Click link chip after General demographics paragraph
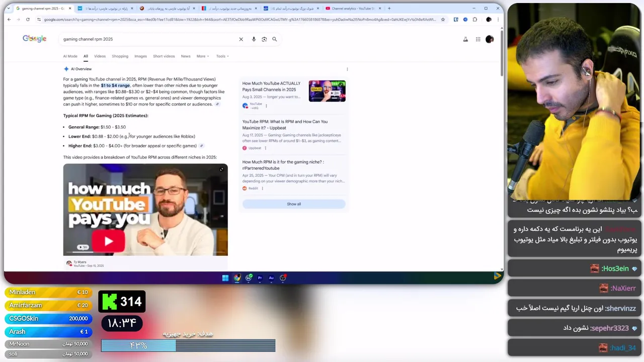Image resolution: width=644 pixels, height=362 pixels. (217, 104)
